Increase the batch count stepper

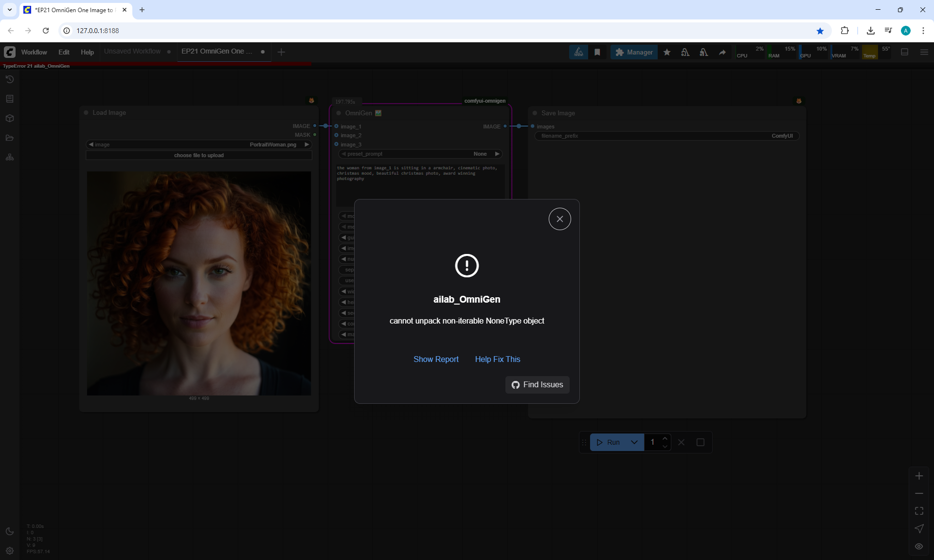click(x=665, y=439)
